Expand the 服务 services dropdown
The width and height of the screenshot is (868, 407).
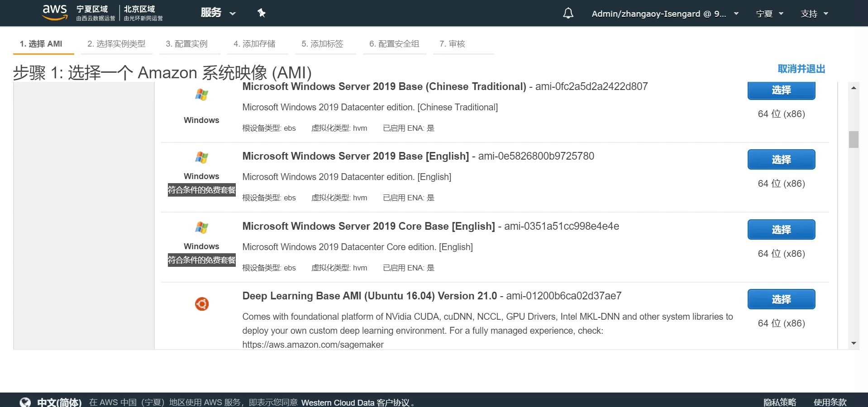click(x=218, y=13)
